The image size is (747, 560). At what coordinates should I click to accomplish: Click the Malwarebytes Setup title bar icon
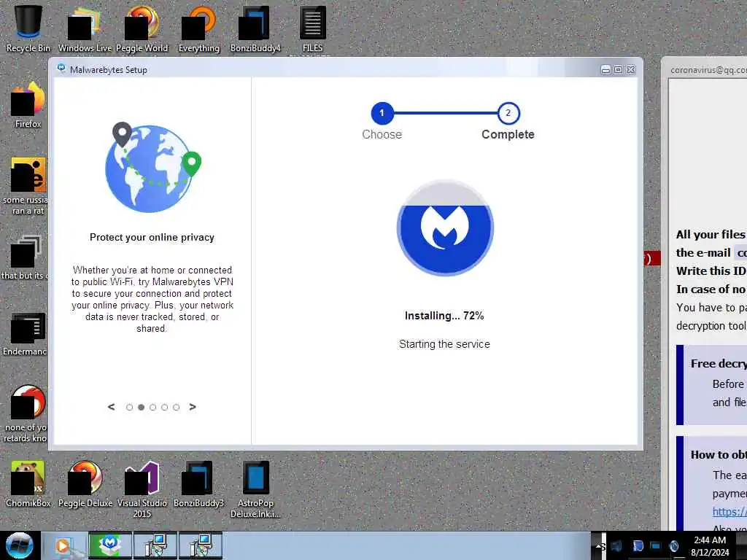(x=61, y=69)
